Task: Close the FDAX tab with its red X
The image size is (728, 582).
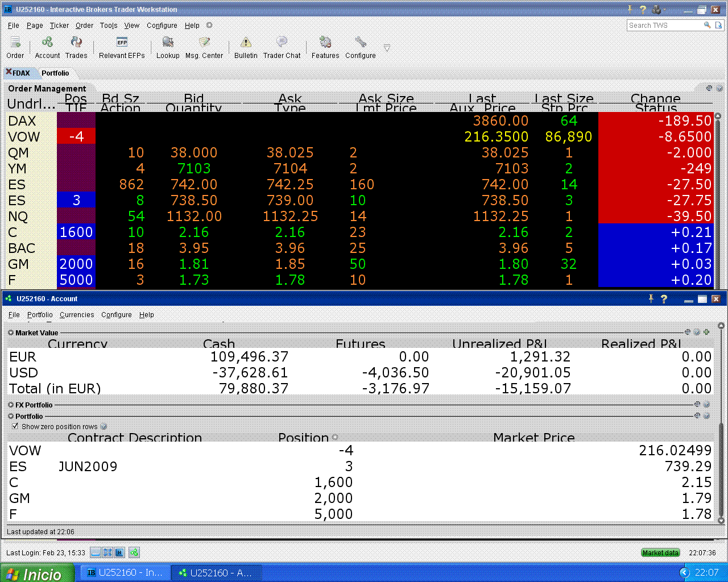Action: click(9, 72)
